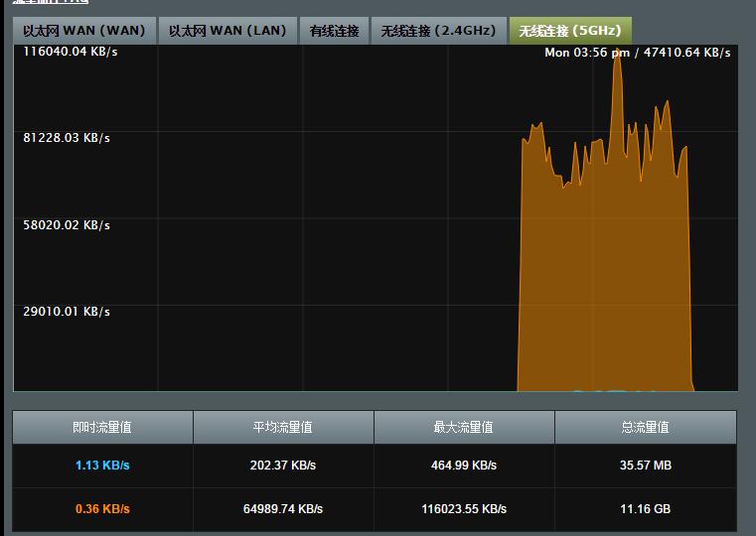Open the 以太网 WAN (LAN) tab
The image size is (756, 536).
point(227,31)
